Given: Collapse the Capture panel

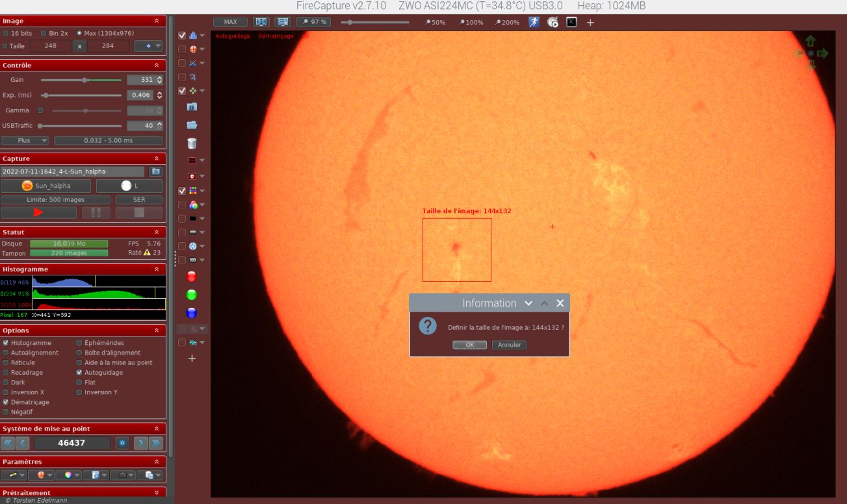Looking at the screenshot, I should (157, 158).
